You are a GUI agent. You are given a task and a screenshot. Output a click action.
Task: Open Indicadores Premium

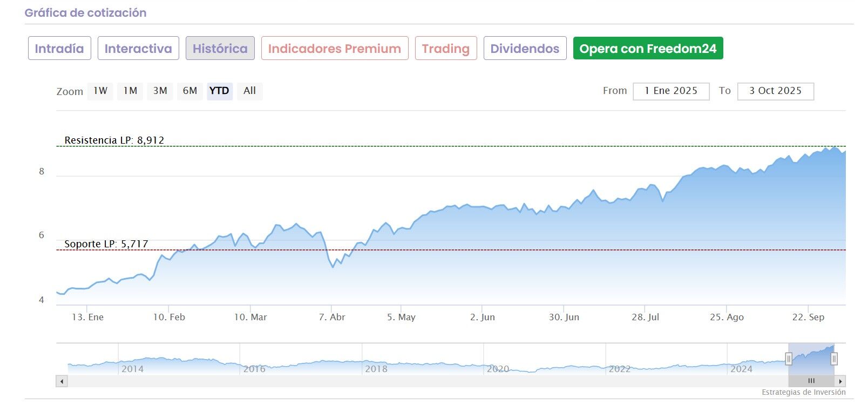(x=335, y=49)
